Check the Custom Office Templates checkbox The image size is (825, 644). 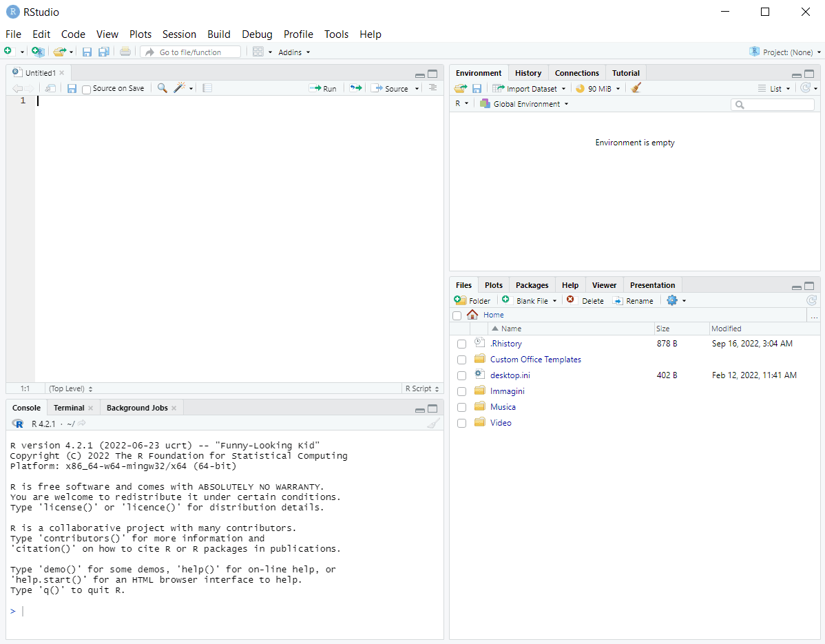pyautogui.click(x=461, y=360)
